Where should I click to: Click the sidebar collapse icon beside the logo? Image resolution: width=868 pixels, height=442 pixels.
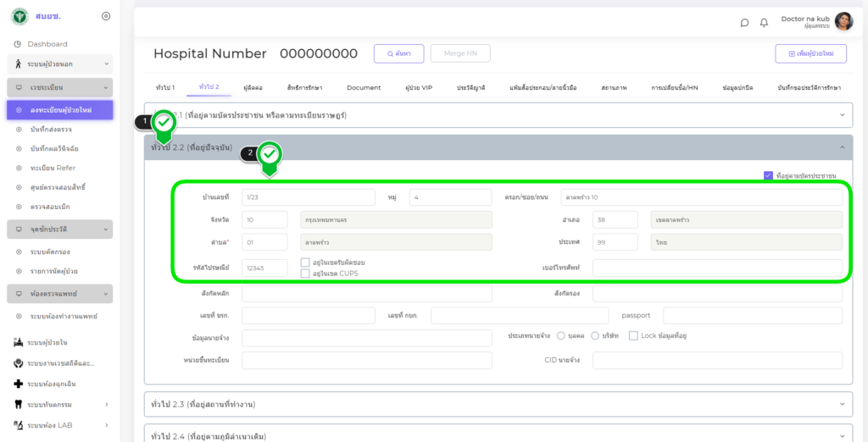[x=105, y=16]
